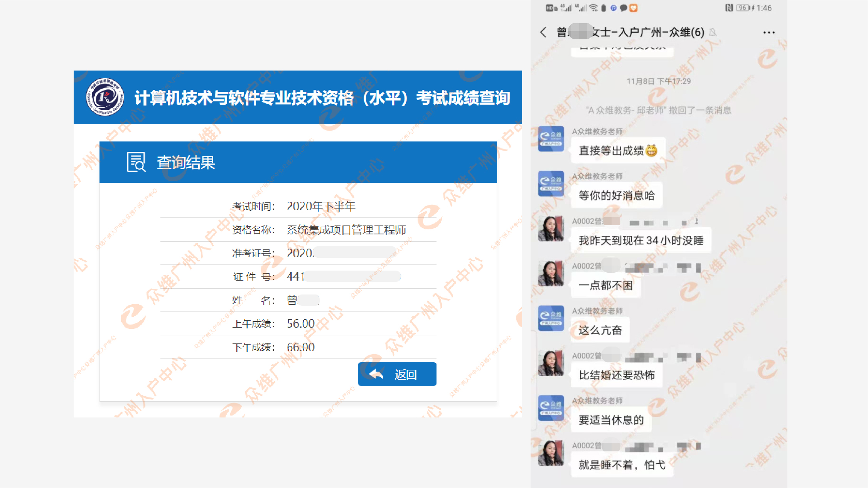Tap the 众维 avatar beside 这么亢奋
868x488 pixels.
[551, 318]
